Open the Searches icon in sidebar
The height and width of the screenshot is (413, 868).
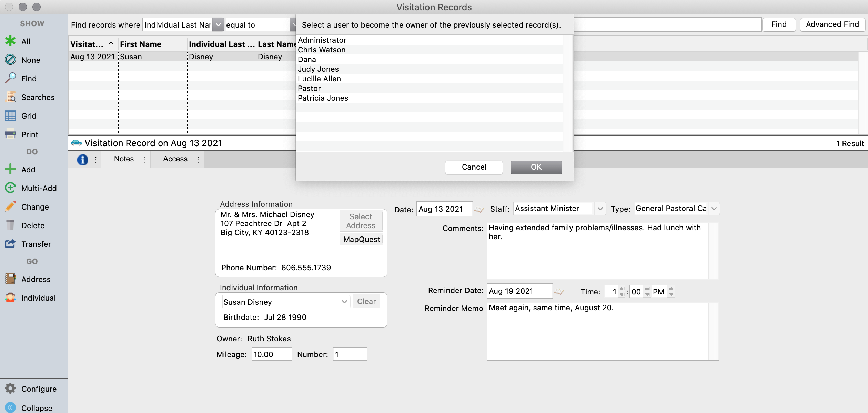tap(10, 97)
